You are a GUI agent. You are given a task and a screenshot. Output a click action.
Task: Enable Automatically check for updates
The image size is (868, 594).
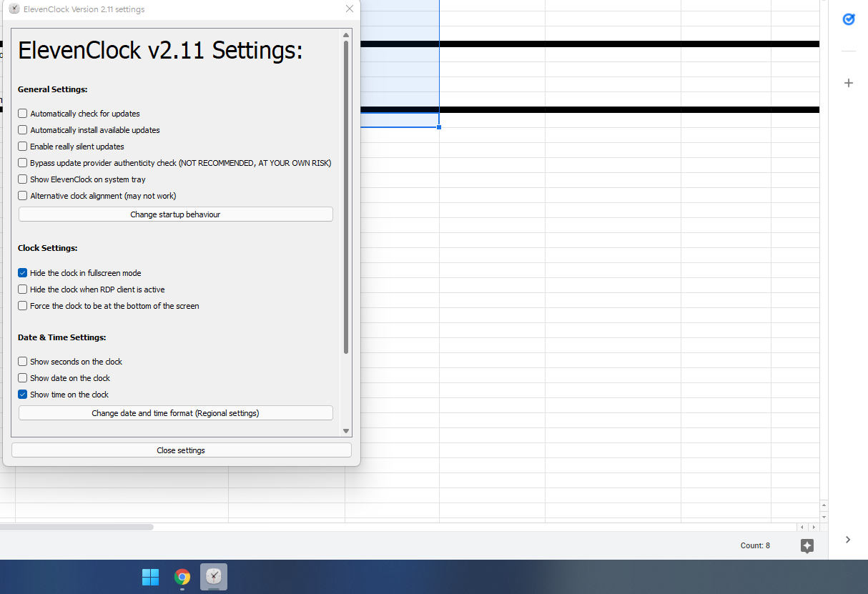tap(22, 113)
